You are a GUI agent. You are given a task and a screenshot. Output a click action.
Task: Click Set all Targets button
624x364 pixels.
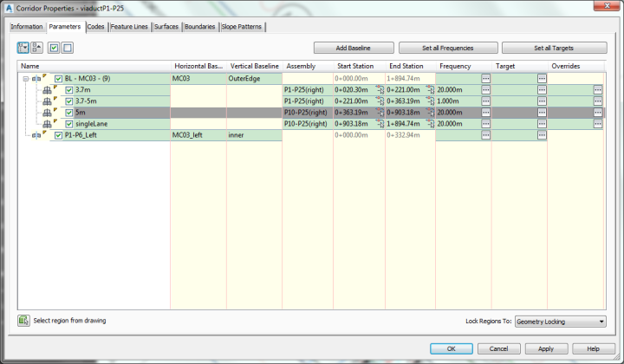[554, 48]
